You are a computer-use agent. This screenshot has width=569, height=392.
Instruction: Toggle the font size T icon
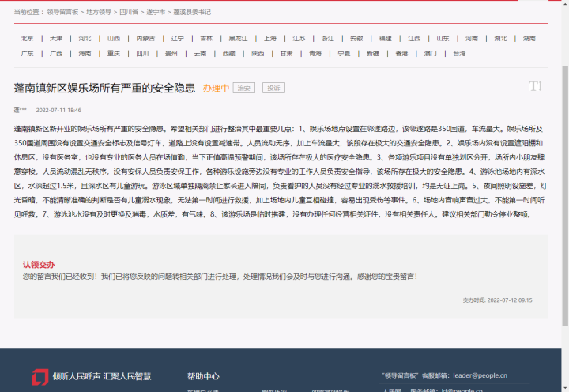pyautogui.click(x=535, y=86)
